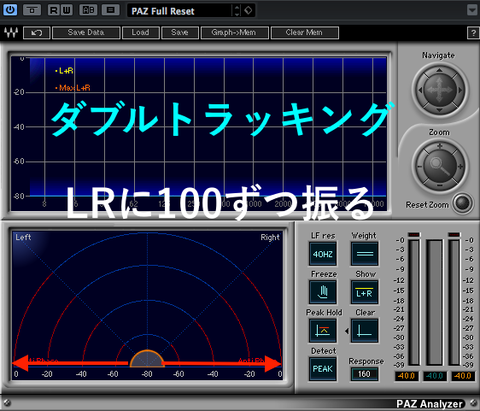Click the Read automation R button
Viewport: 480px width, 411px height.
click(x=53, y=10)
